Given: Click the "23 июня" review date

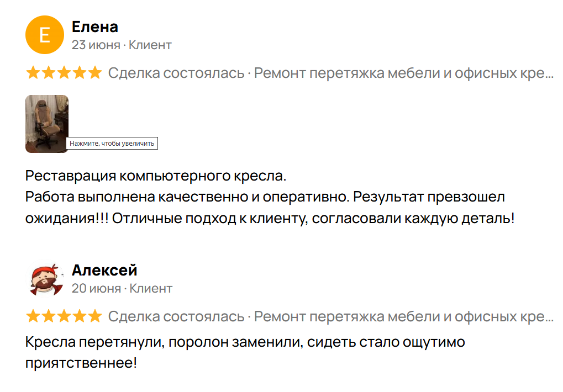Looking at the screenshot, I should click(x=96, y=45).
